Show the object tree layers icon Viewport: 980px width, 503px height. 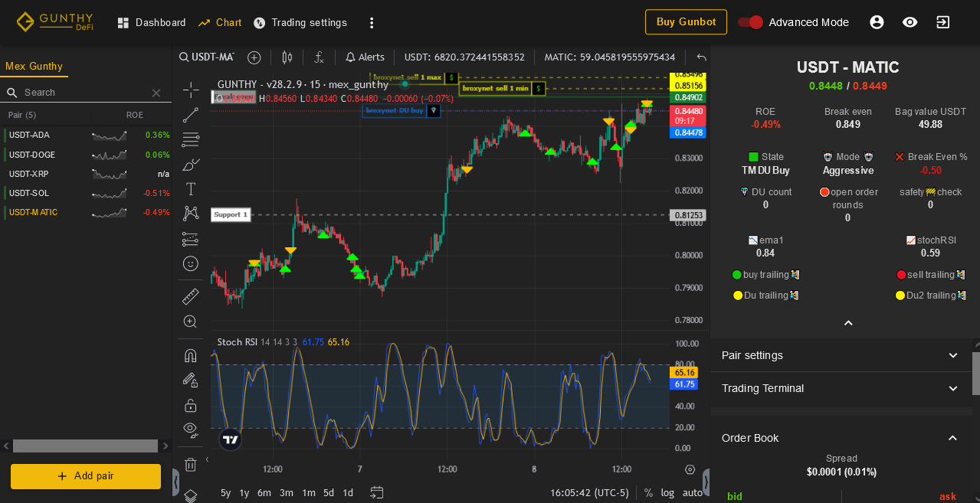(191, 495)
